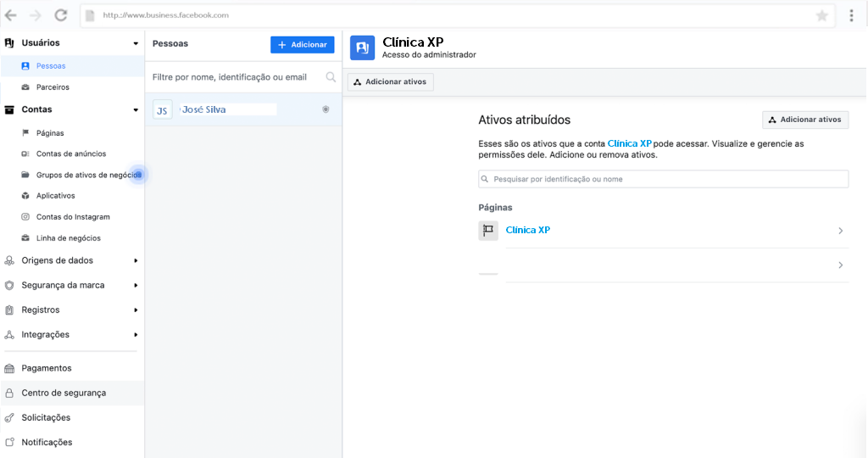Image resolution: width=868 pixels, height=458 pixels.
Task: Click the JS initials avatar
Action: (162, 110)
